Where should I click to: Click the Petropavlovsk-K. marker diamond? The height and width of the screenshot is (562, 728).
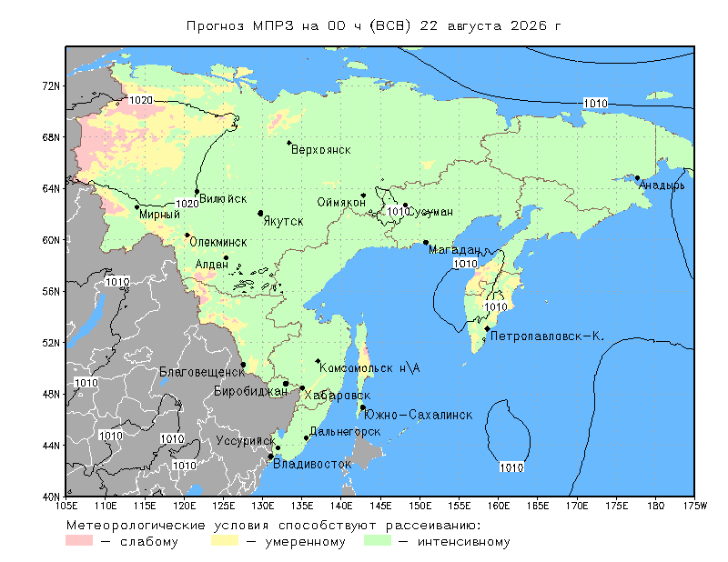(487, 328)
